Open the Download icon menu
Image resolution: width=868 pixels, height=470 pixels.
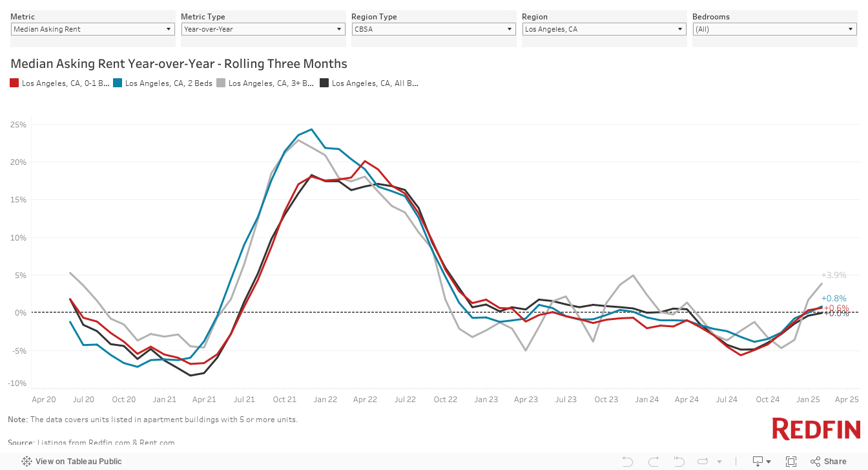(761, 461)
